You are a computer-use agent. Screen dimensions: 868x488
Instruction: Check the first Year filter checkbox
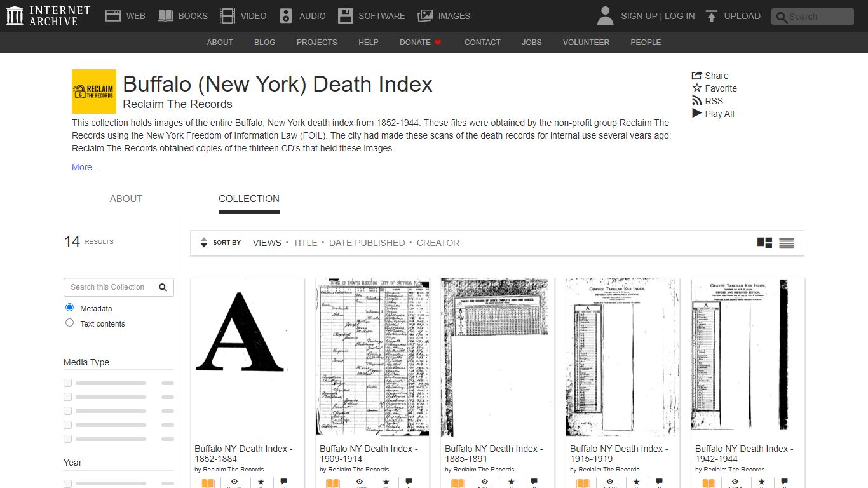68,484
